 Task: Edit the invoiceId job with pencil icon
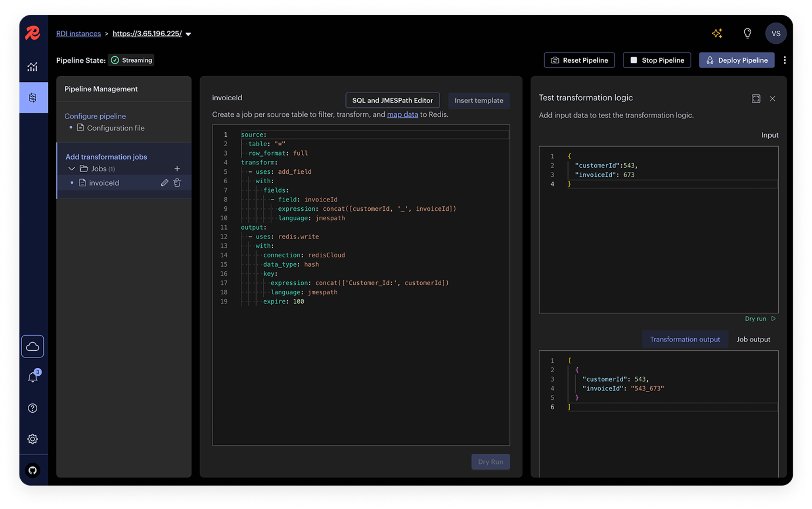point(165,183)
